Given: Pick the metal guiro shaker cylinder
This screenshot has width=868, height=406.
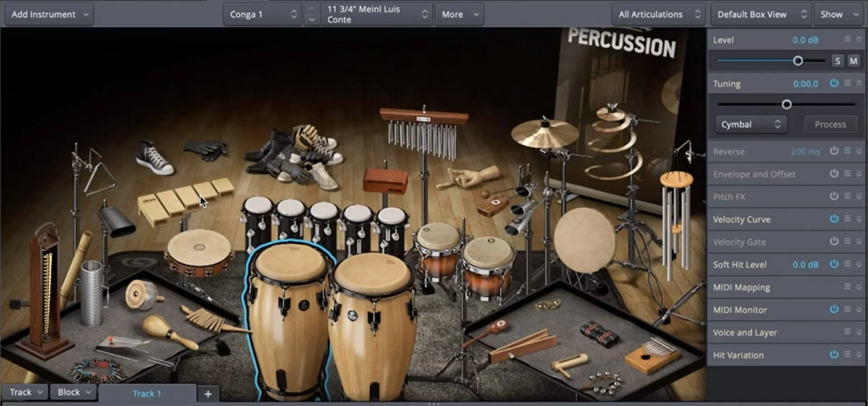Looking at the screenshot, I should pos(92,293).
